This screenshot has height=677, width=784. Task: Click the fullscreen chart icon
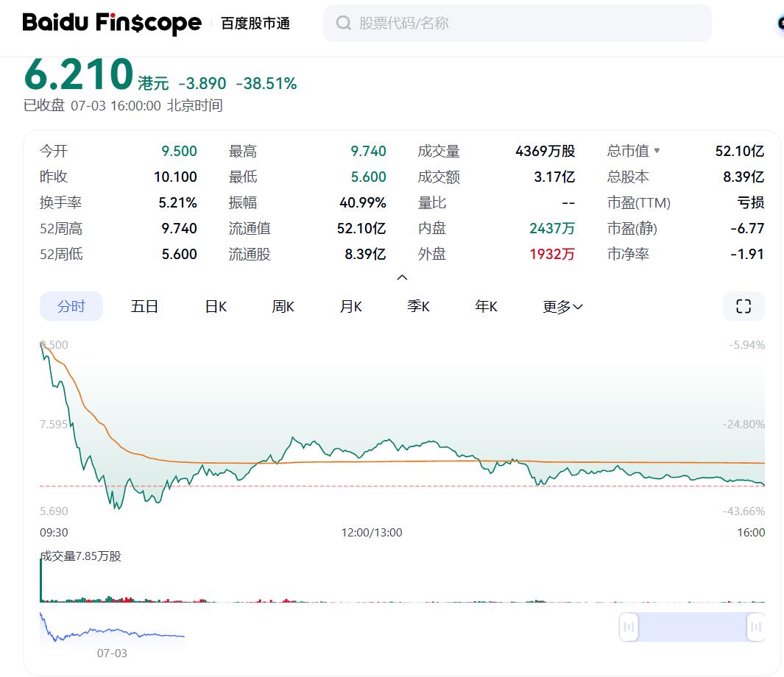(744, 306)
